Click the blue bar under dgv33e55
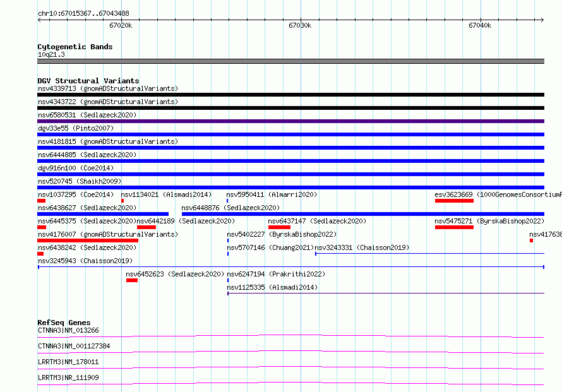The height and width of the screenshot is (392, 562). click(x=290, y=134)
